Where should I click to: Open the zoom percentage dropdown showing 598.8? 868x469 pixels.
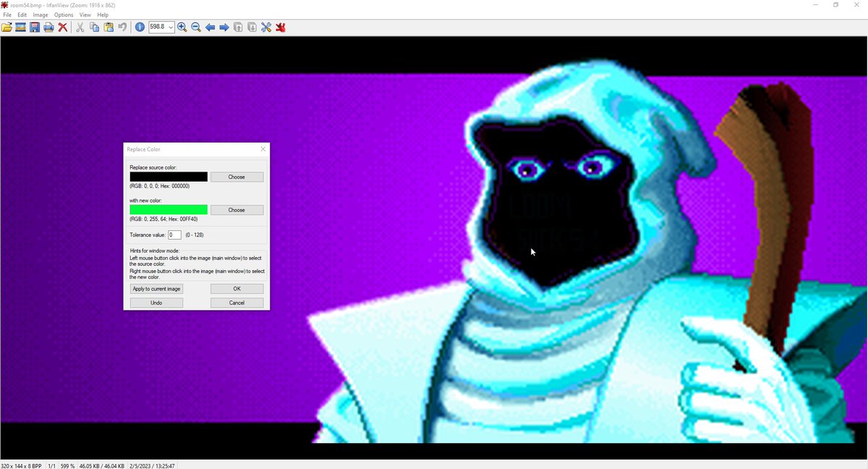click(x=171, y=28)
